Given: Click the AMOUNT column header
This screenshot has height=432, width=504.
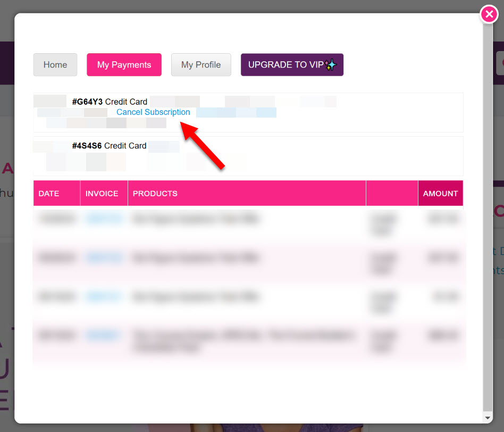Looking at the screenshot, I should tap(440, 194).
